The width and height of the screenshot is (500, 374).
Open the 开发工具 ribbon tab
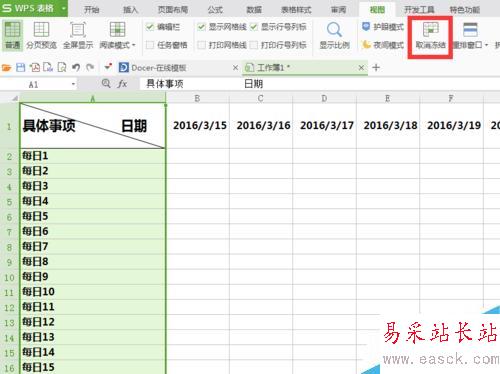[x=419, y=10]
